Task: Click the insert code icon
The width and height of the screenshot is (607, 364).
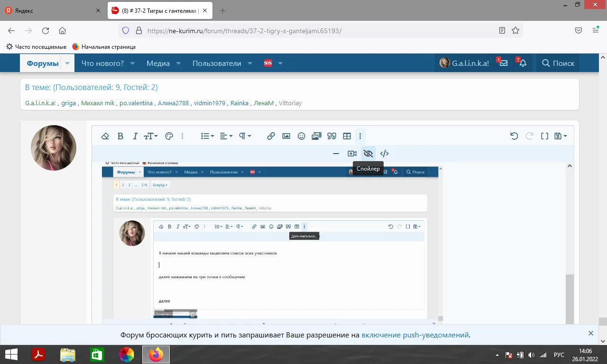Action: point(385,154)
